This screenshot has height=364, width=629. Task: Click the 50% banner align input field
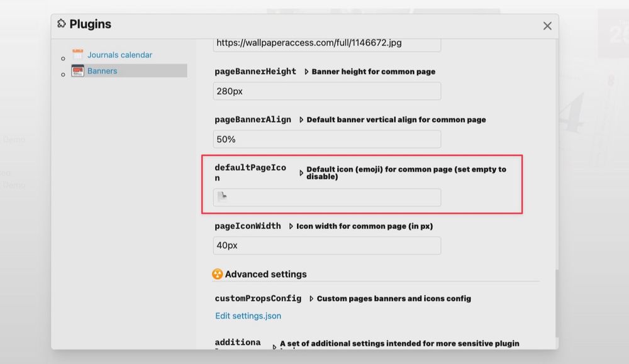(326, 139)
